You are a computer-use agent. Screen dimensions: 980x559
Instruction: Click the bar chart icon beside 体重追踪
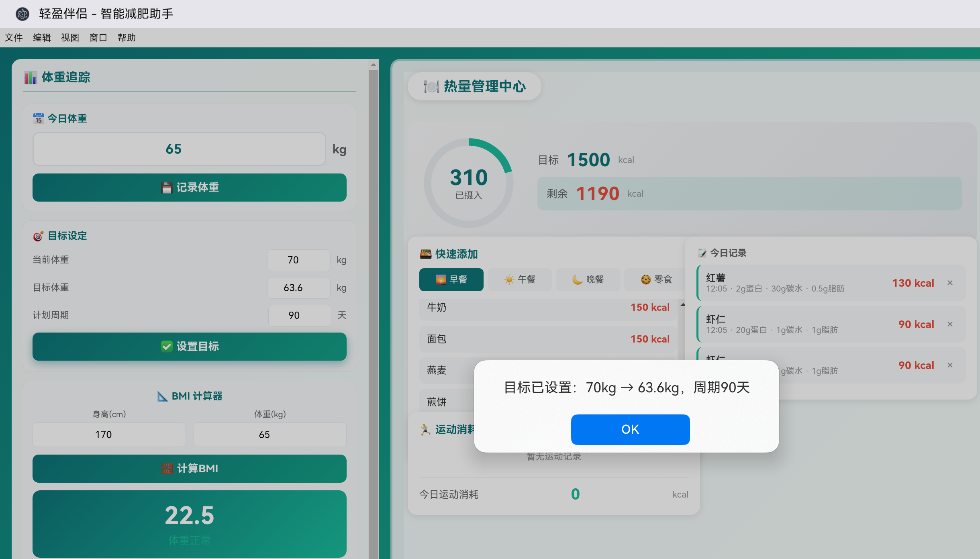tap(30, 77)
